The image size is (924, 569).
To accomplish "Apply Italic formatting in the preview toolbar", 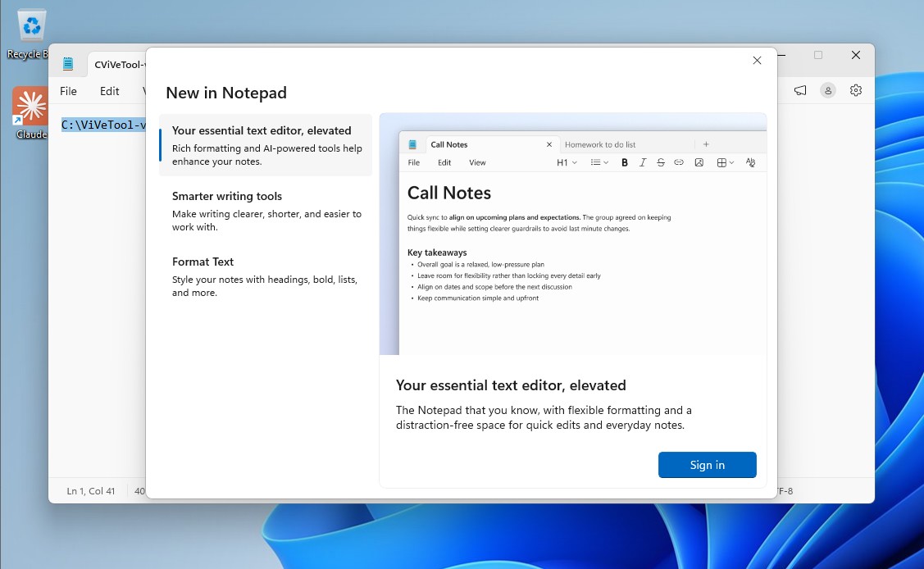I will pyautogui.click(x=643, y=162).
